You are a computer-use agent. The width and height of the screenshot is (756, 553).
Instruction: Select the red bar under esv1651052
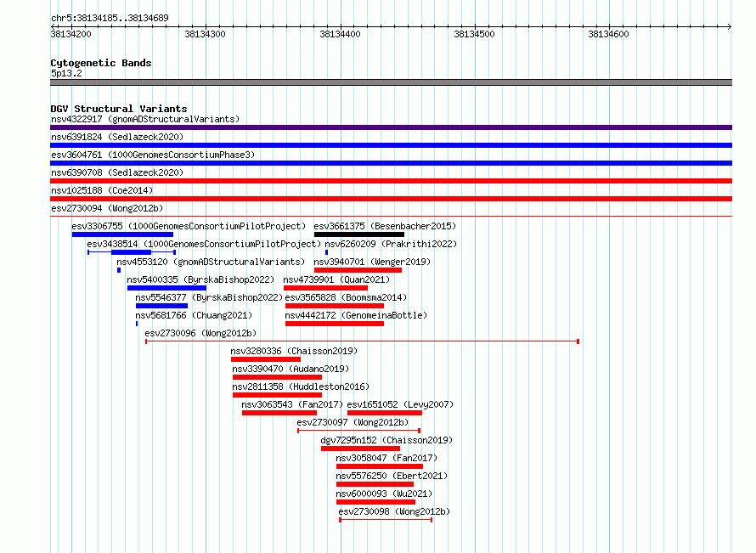pyautogui.click(x=385, y=413)
